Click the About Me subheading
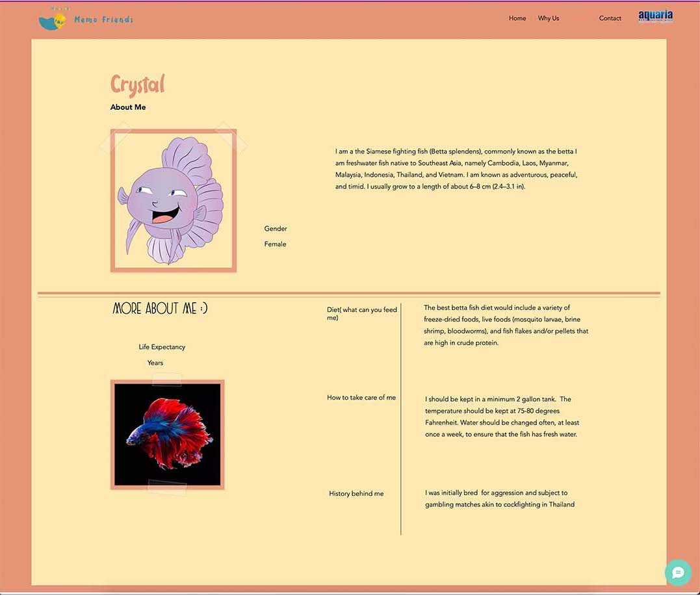Viewport: 700px width, 596px height. point(128,107)
